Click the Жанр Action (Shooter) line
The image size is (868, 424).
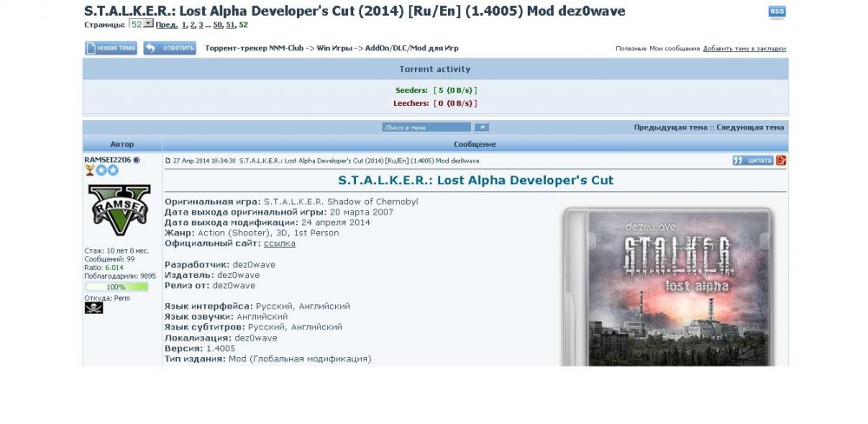(252, 233)
